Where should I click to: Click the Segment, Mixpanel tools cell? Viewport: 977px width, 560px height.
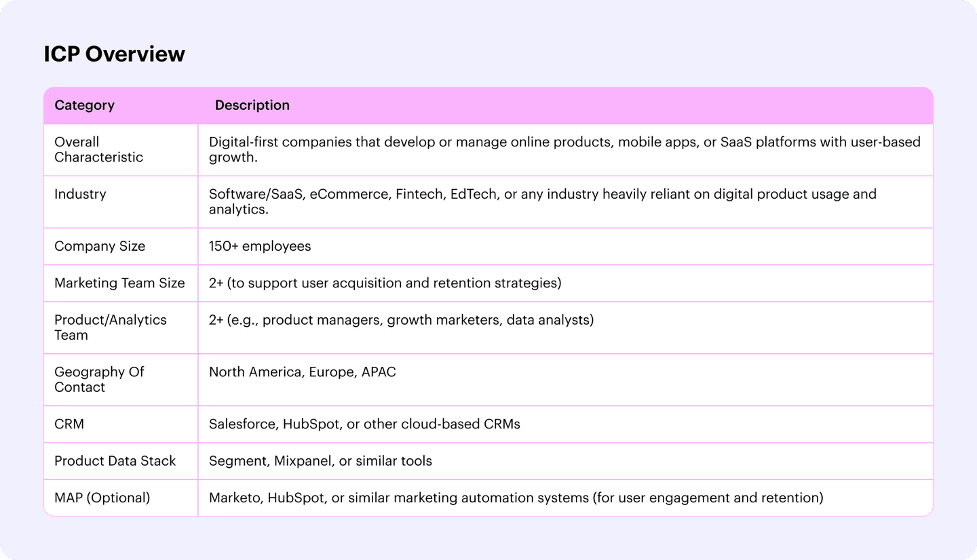(x=320, y=461)
